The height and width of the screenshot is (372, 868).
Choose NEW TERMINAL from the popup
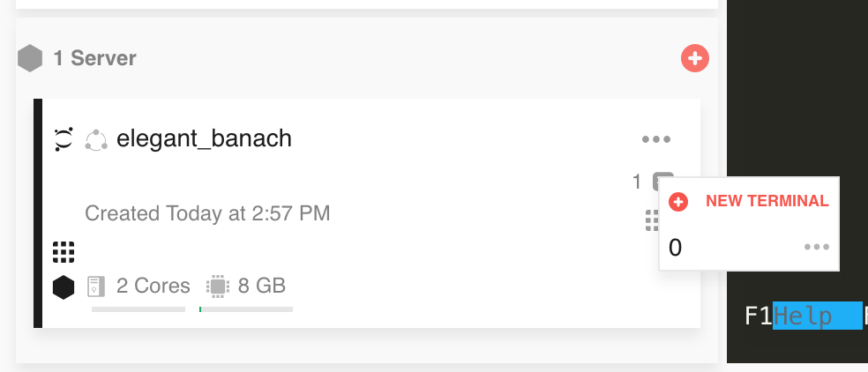767,201
